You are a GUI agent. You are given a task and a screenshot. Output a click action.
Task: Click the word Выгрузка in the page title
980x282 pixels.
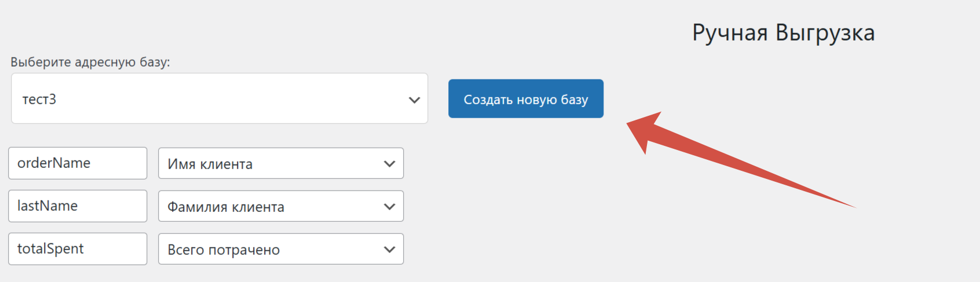[x=825, y=33]
